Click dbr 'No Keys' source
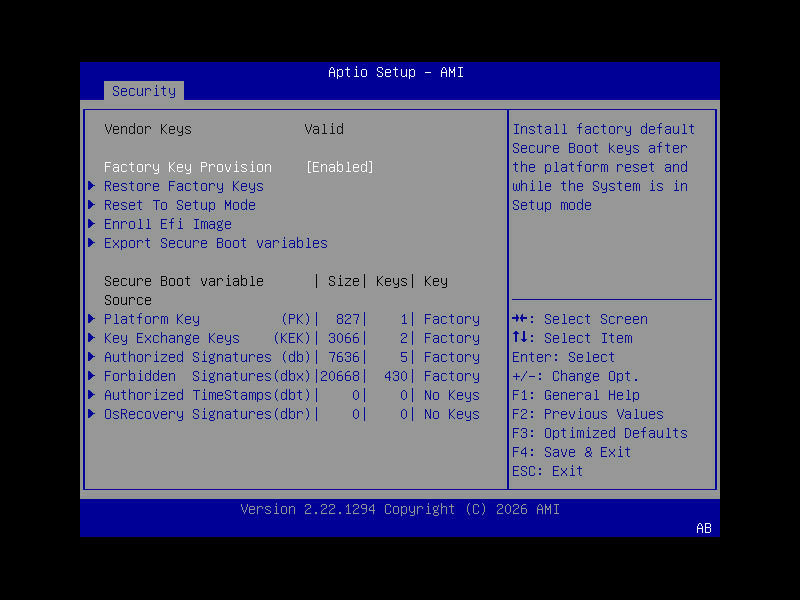 (452, 414)
